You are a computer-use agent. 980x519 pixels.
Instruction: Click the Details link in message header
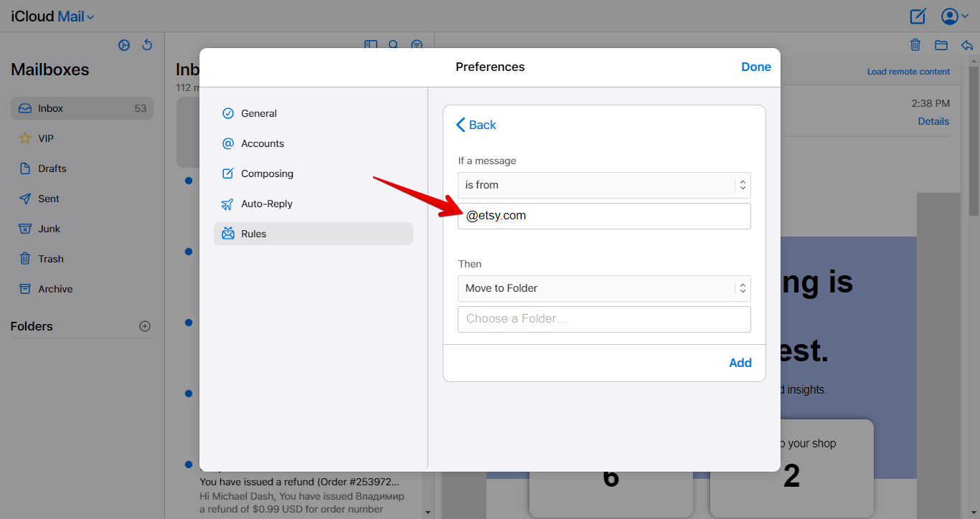click(x=933, y=121)
